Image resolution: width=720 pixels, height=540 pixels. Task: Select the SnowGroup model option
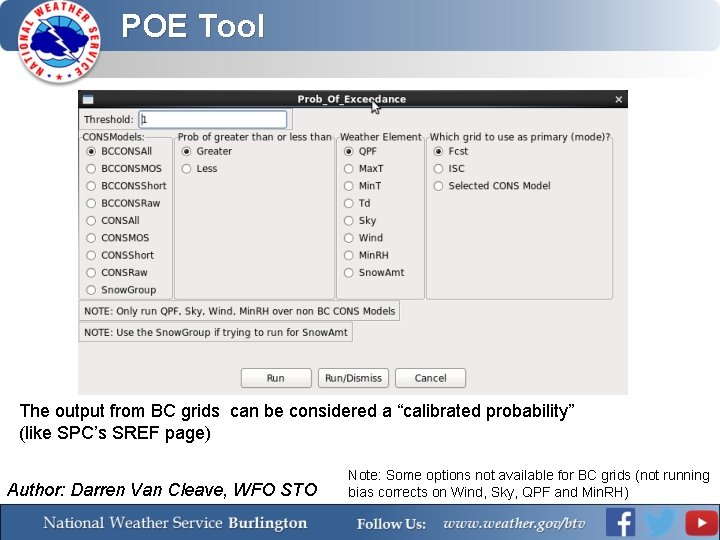[121, 290]
